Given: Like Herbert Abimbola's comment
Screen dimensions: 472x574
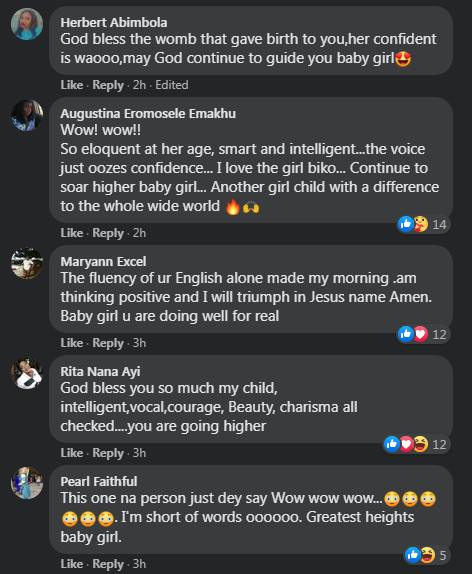Looking at the screenshot, I should pyautogui.click(x=72, y=85).
